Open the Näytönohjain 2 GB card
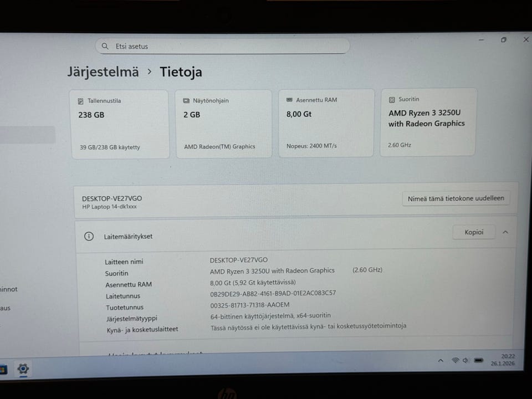This screenshot has height=399, width=532. [223, 124]
